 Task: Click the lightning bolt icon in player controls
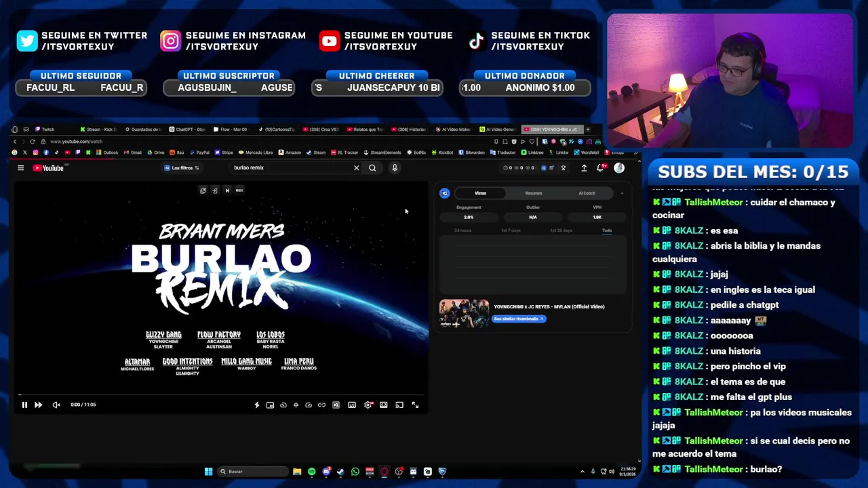click(256, 405)
